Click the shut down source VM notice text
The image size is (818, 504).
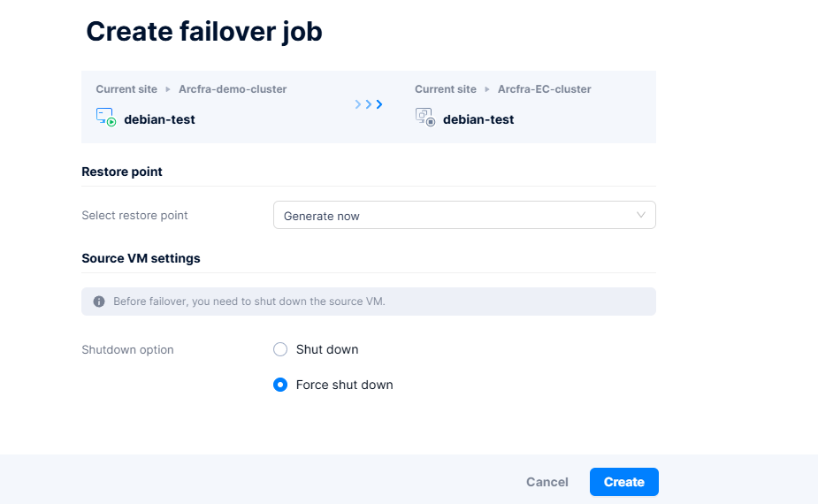point(249,302)
